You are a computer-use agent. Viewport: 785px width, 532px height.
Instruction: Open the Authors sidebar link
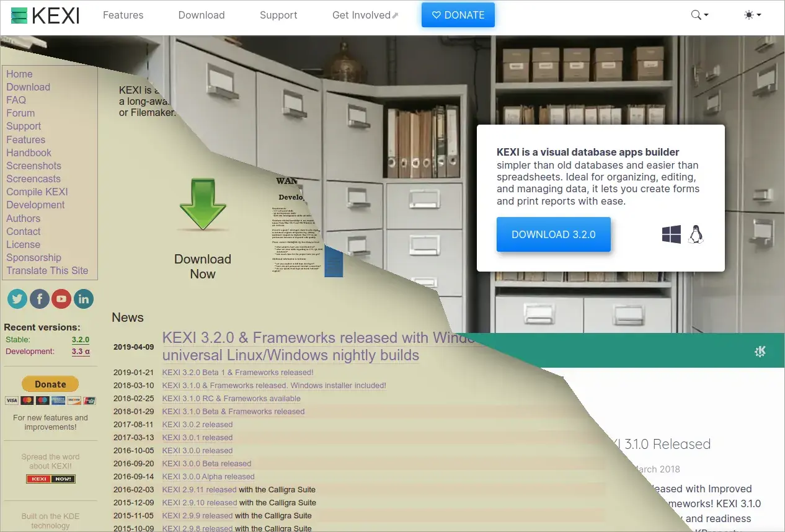[x=23, y=218]
